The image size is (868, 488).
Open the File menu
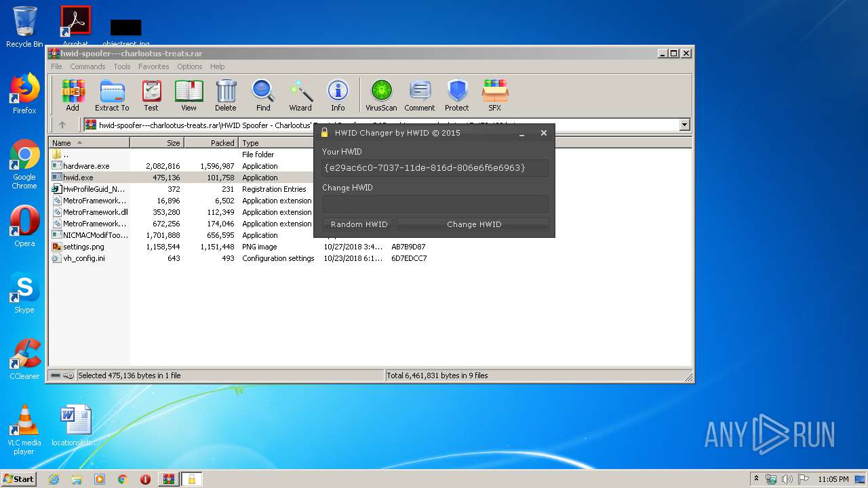pos(56,66)
